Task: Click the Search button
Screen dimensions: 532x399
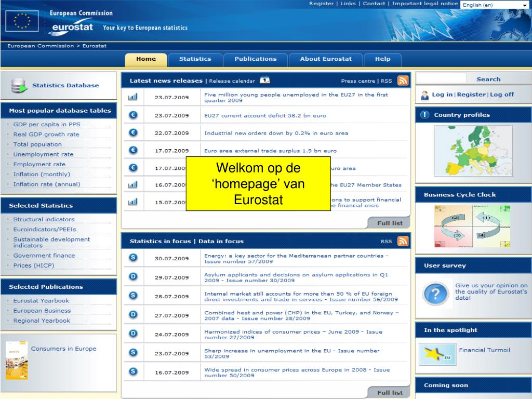Action: tap(488, 79)
